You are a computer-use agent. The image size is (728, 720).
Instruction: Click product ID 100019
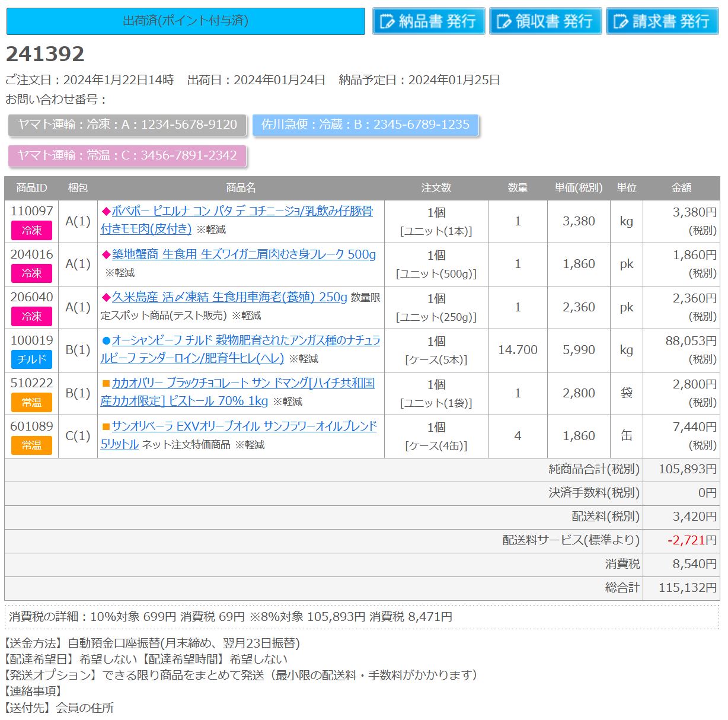(31, 340)
